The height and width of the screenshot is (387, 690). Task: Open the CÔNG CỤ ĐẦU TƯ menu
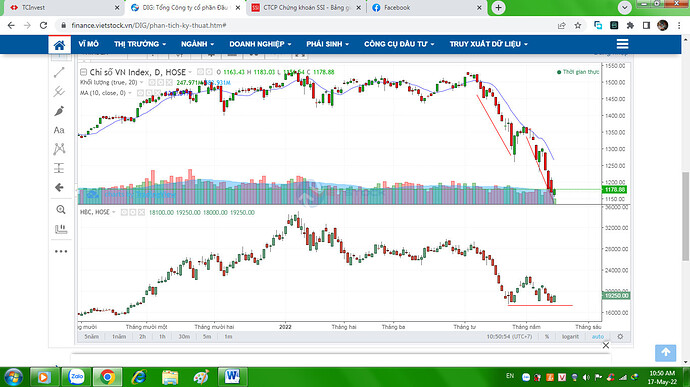coord(399,44)
